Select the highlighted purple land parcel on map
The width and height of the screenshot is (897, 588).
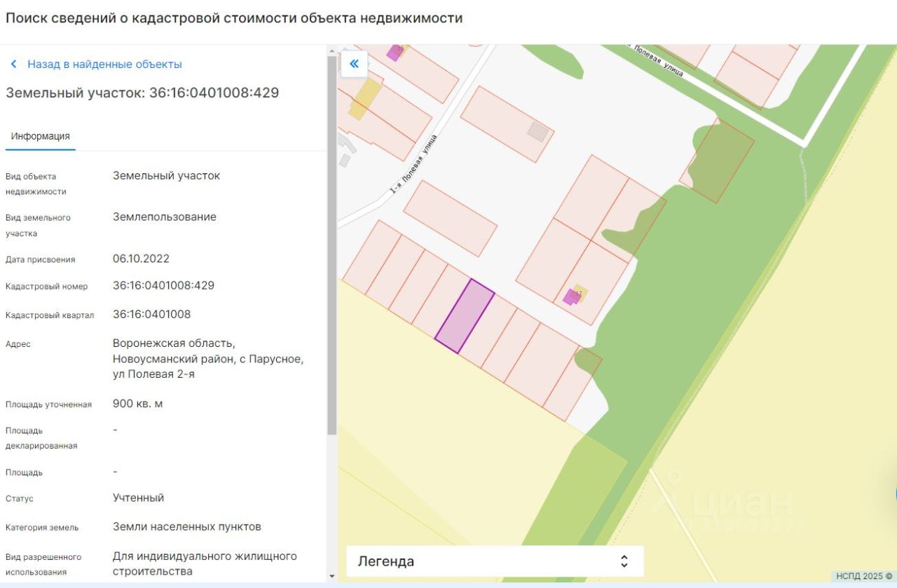(465, 316)
